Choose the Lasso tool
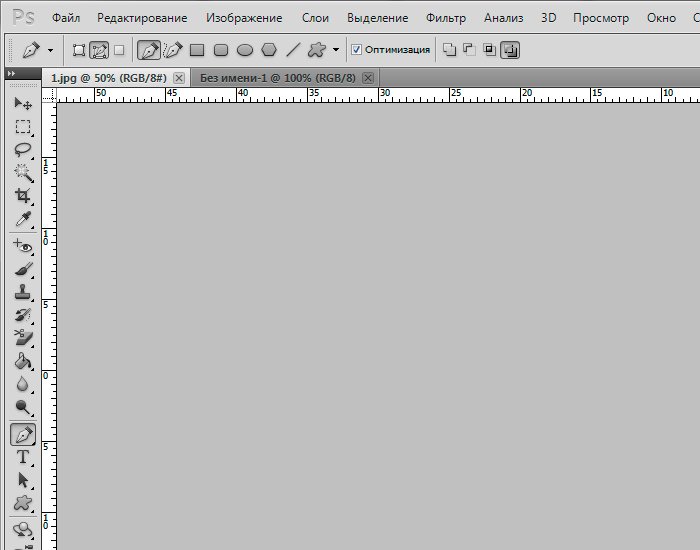This screenshot has width=700, height=550. [x=22, y=150]
